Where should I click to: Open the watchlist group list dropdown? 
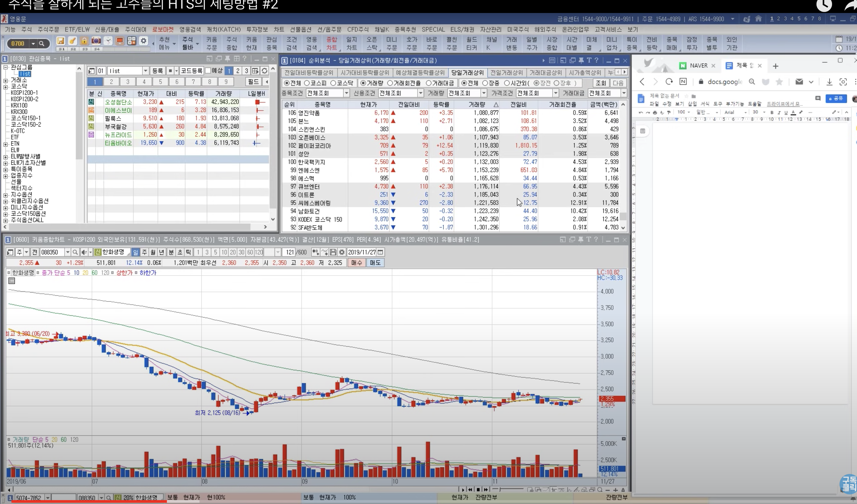(146, 71)
